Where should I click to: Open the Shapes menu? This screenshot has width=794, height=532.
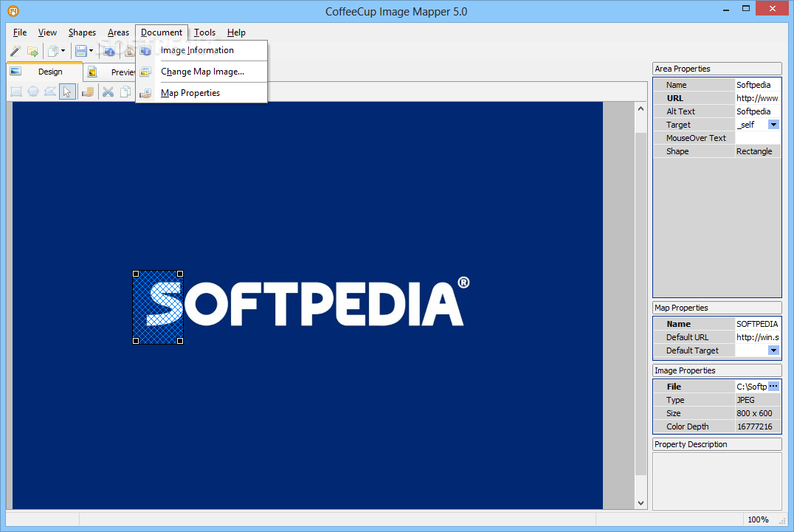(x=82, y=32)
